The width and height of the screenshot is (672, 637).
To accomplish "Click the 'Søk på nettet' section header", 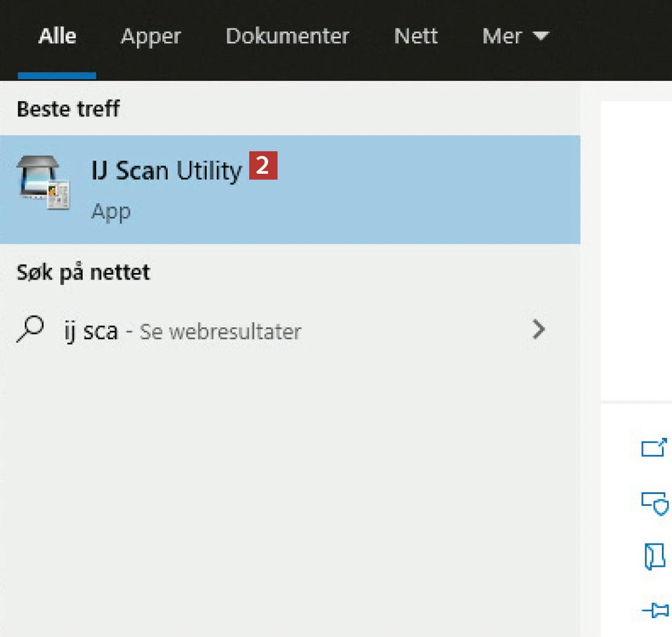I will point(83,272).
